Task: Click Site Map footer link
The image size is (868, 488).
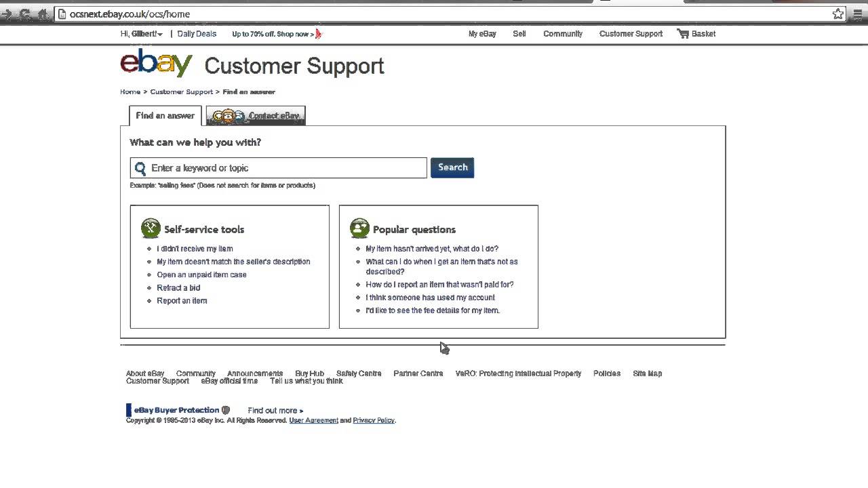Action: [x=647, y=373]
